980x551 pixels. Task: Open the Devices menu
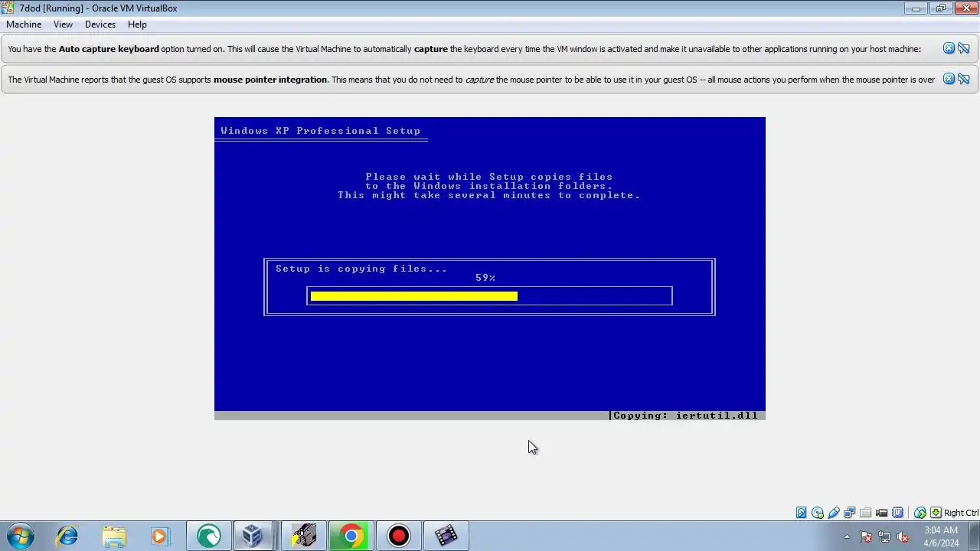100,24
